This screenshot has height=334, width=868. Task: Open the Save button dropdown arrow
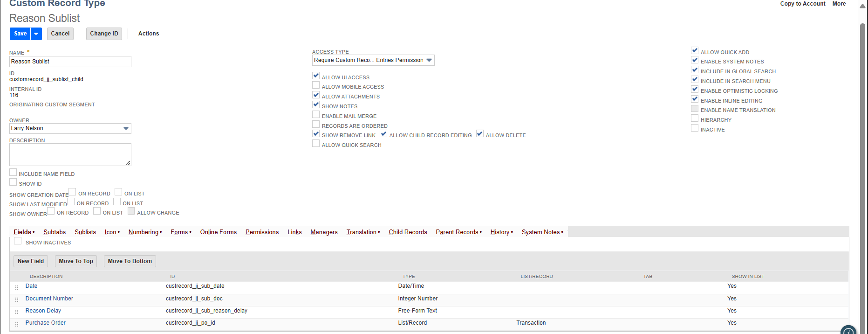click(x=36, y=34)
